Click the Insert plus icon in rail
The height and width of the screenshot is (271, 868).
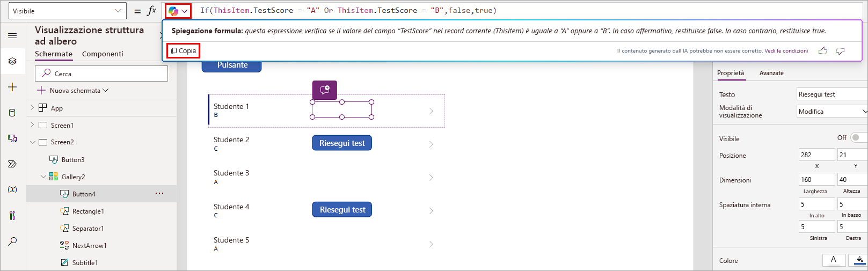(x=12, y=87)
